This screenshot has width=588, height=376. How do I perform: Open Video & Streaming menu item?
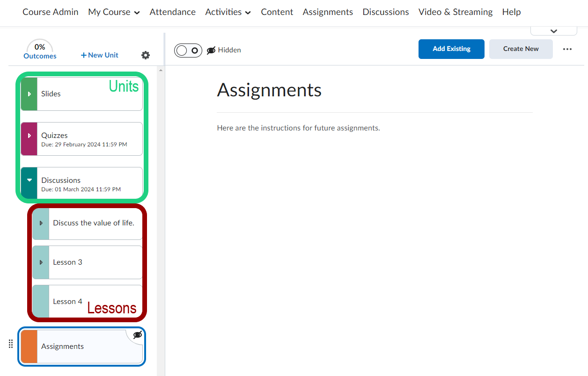455,12
